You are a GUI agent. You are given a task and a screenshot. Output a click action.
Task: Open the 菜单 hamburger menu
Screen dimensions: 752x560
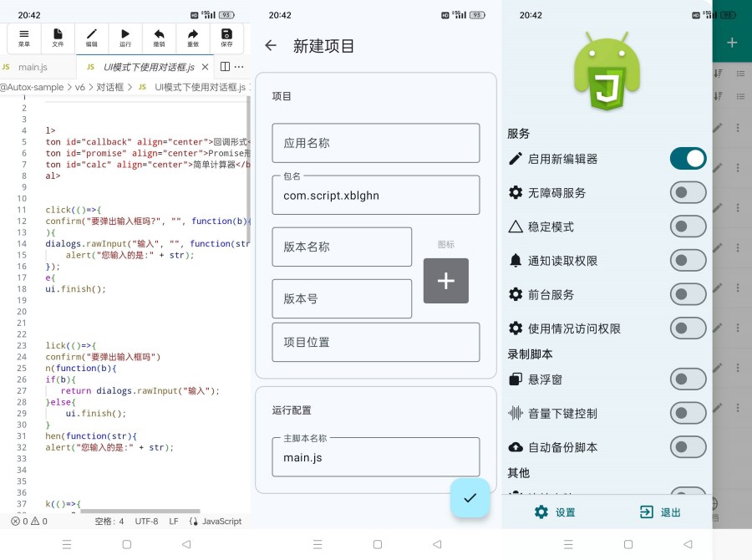(24, 38)
